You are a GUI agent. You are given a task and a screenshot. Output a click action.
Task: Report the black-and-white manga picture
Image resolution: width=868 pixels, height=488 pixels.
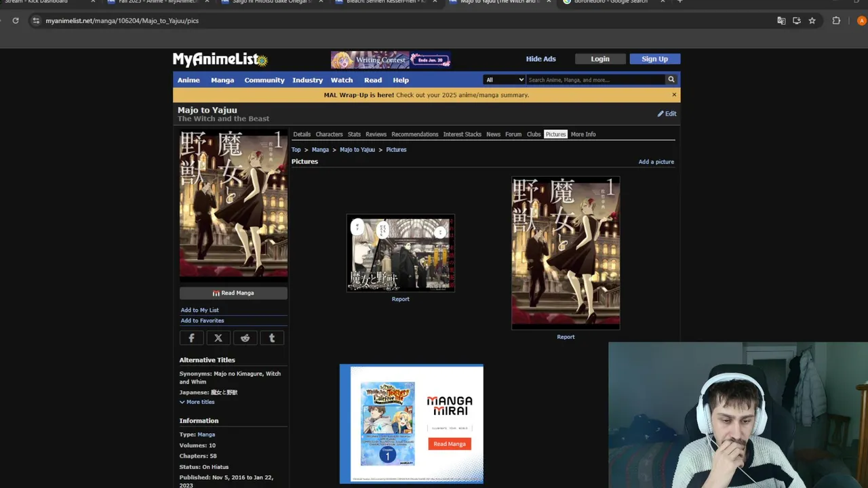tap(400, 299)
